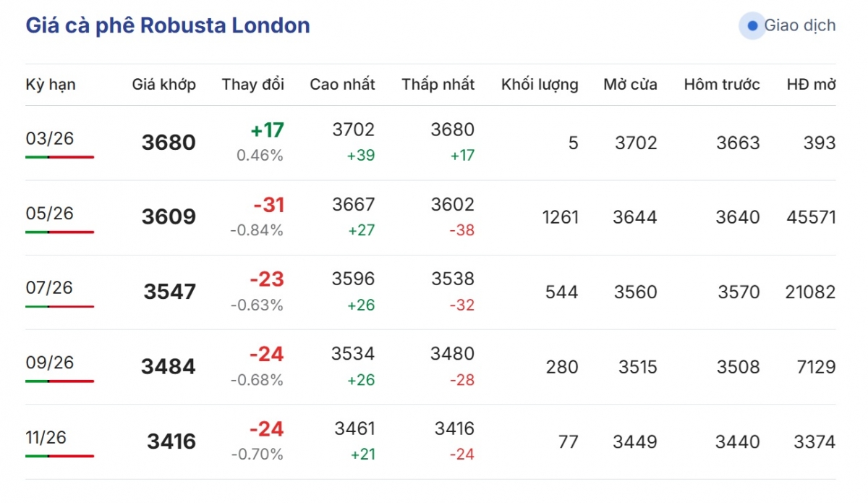Click the 3609 matched price
Viewport: 868px width, 503px height.
[169, 217]
